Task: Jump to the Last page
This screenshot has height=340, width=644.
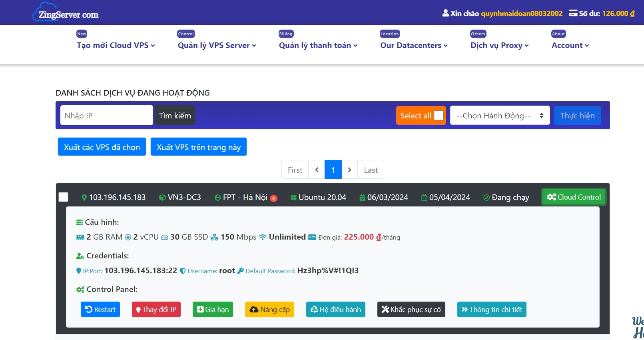Action: [371, 170]
